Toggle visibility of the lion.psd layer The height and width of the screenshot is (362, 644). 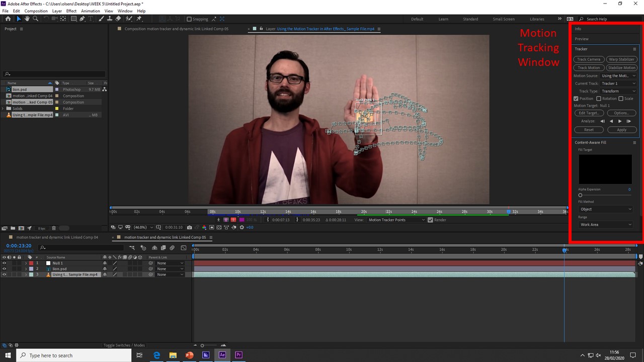click(x=4, y=268)
